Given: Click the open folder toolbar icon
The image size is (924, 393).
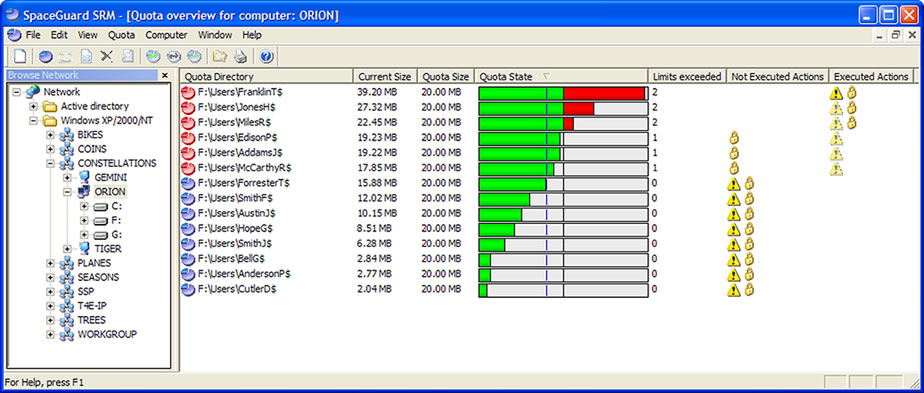Looking at the screenshot, I should click(220, 57).
